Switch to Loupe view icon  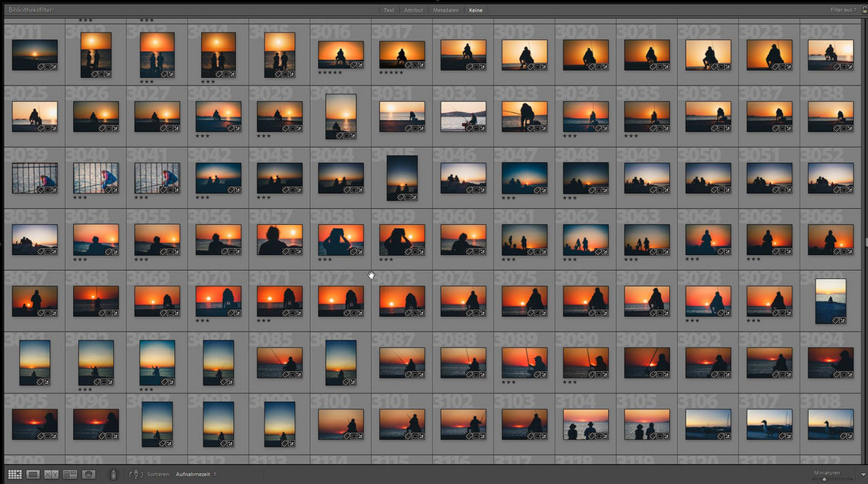pos(33,474)
